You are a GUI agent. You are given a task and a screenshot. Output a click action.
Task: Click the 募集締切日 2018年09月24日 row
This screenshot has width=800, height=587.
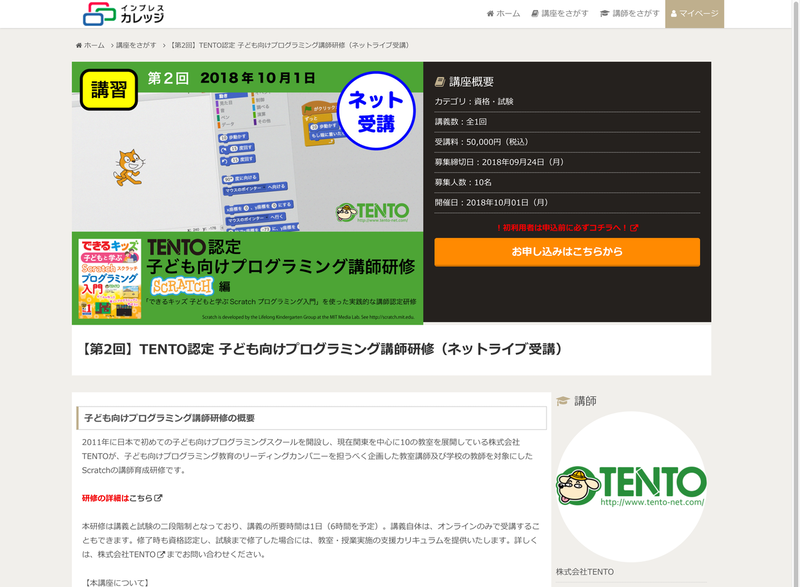(567, 162)
